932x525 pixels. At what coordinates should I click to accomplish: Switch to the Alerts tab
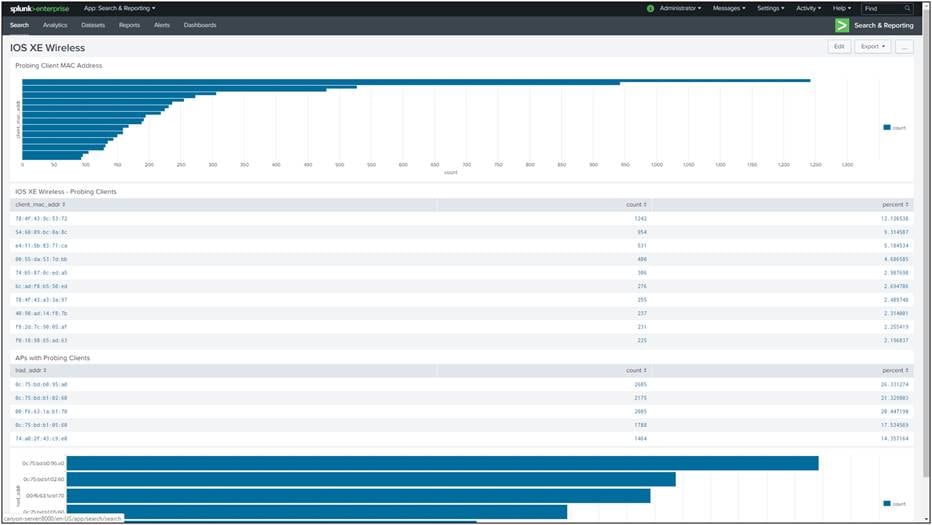(162, 25)
